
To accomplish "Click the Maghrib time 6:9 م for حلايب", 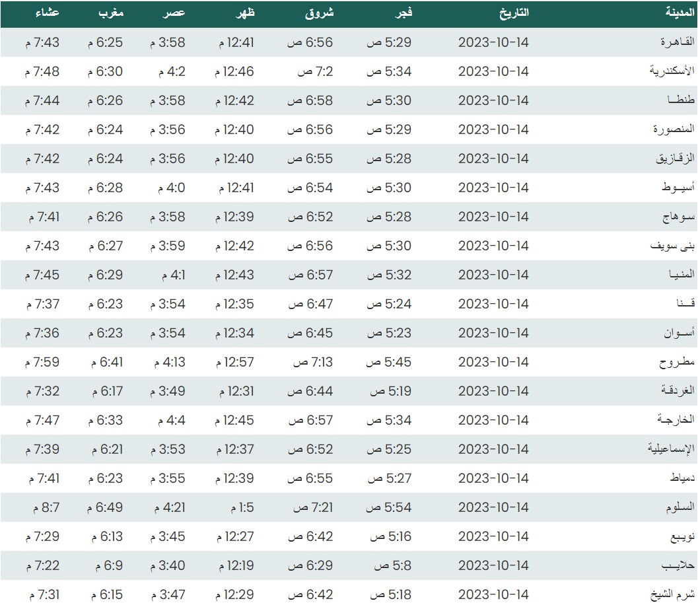I will (x=107, y=565).
